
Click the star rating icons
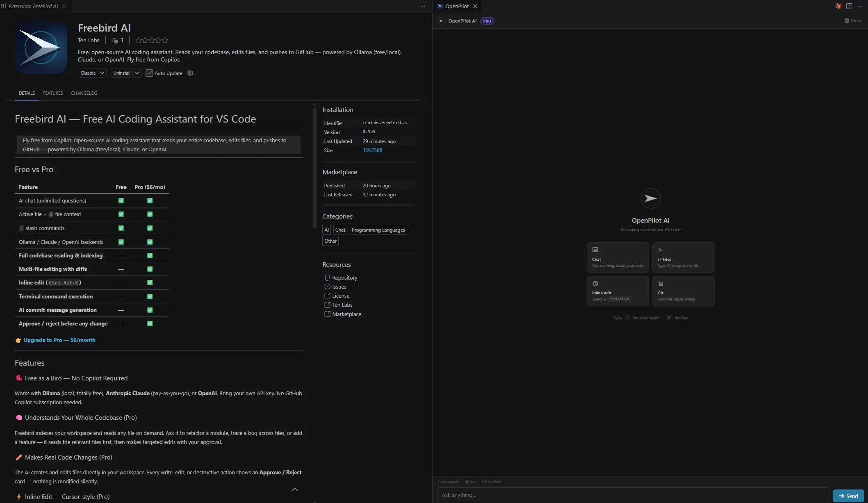(x=152, y=40)
